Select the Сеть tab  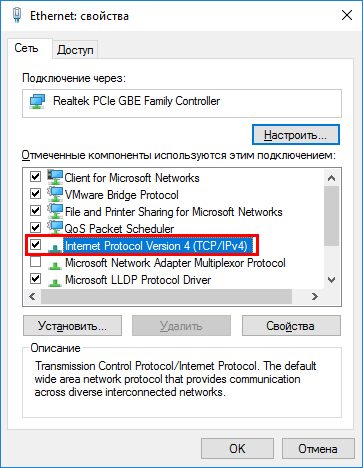tap(26, 48)
